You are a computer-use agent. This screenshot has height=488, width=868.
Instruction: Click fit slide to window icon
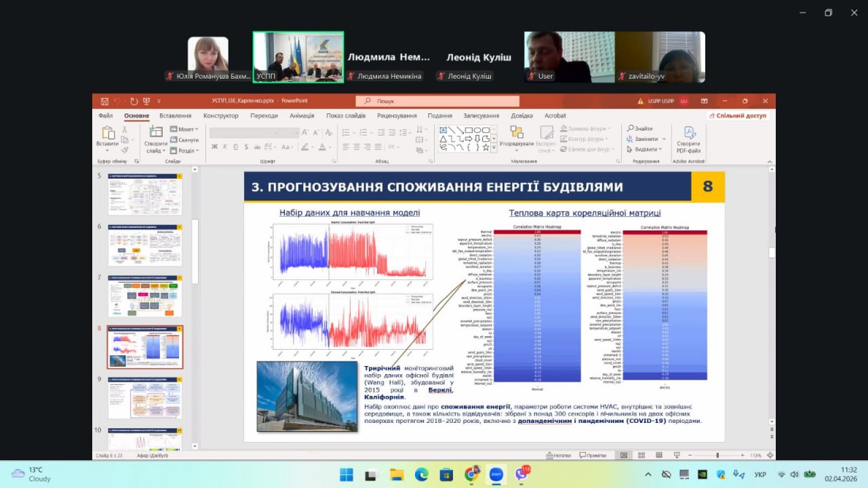770,455
